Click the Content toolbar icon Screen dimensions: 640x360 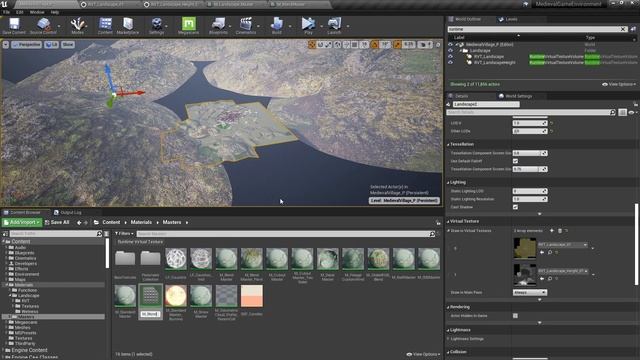pyautogui.click(x=105, y=25)
